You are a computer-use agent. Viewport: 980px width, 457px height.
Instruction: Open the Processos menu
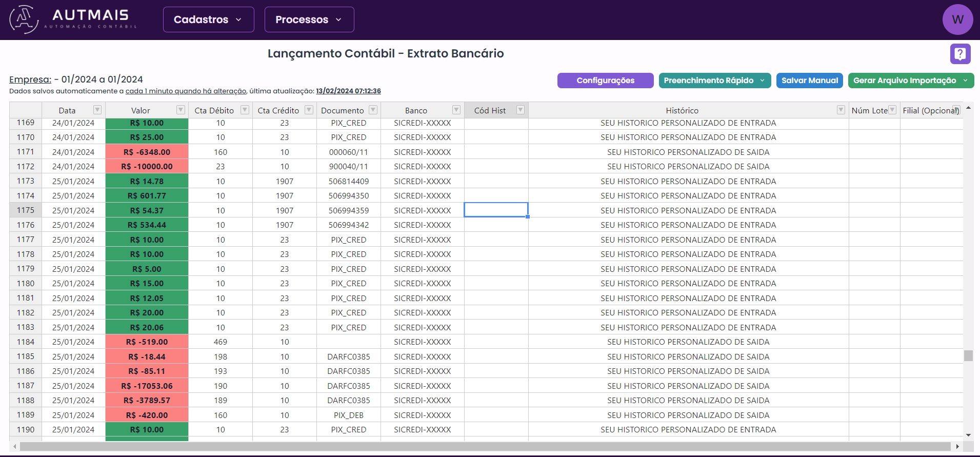coord(309,19)
